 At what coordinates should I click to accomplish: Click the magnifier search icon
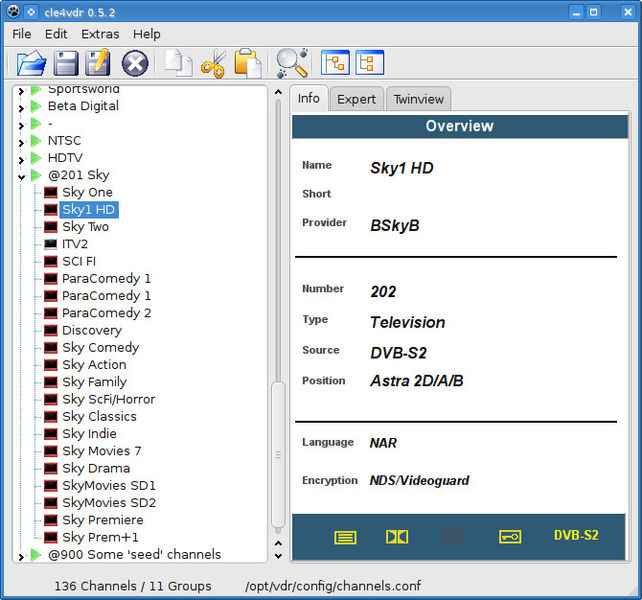pyautogui.click(x=292, y=63)
